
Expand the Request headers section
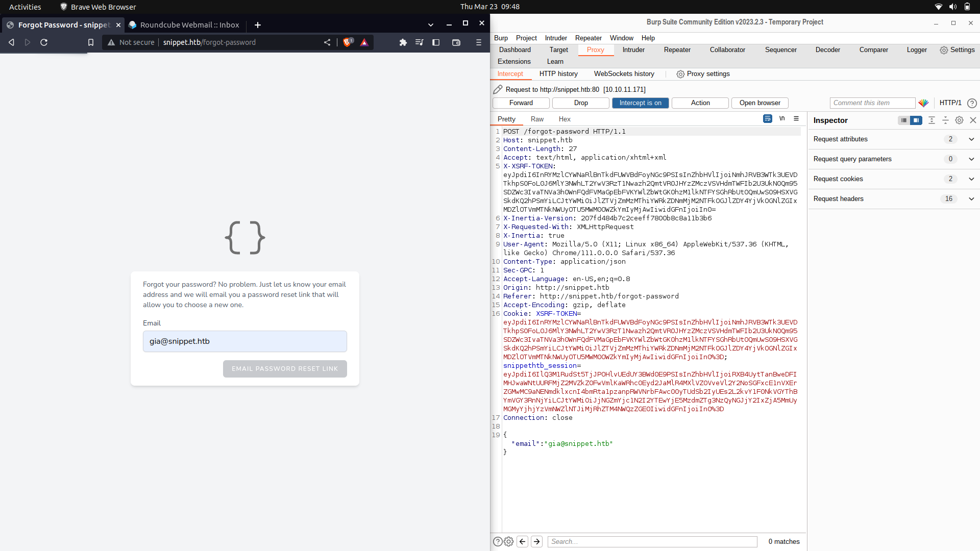click(x=971, y=198)
